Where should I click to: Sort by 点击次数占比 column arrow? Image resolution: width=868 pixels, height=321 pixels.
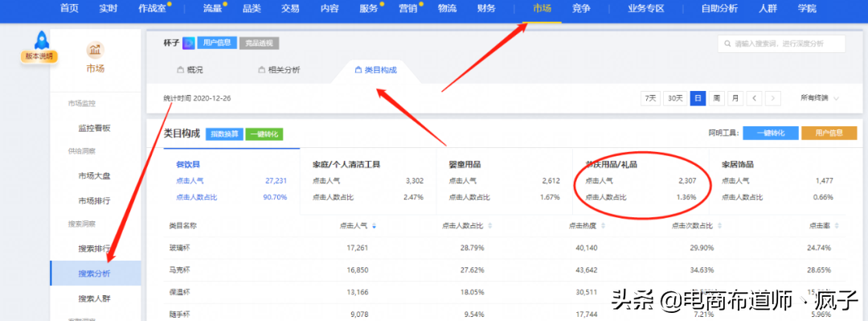tap(719, 225)
